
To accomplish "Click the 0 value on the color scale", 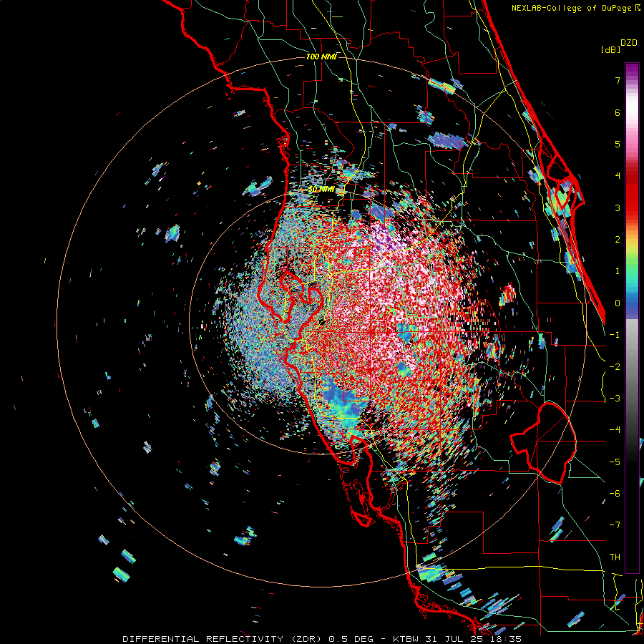I will coord(618,303).
